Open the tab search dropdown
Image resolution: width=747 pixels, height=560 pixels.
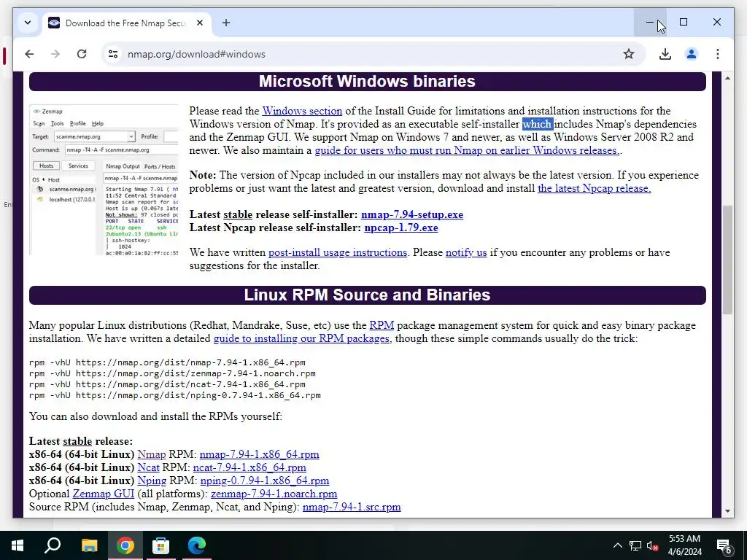28,23
